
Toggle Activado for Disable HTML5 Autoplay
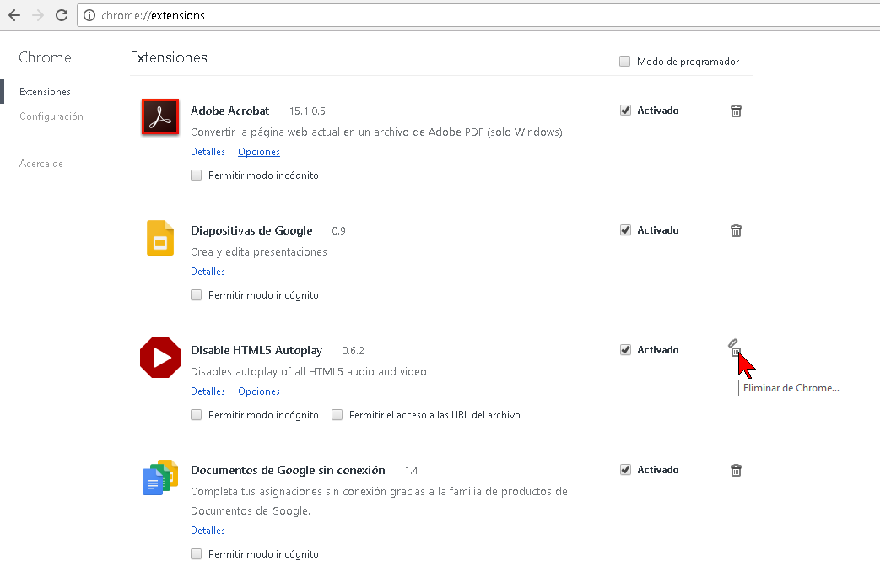[625, 349]
